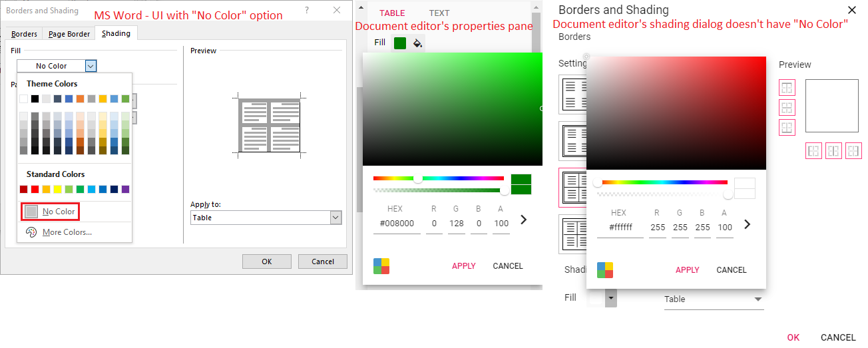Toggle the top border in document editor preview

787,88
